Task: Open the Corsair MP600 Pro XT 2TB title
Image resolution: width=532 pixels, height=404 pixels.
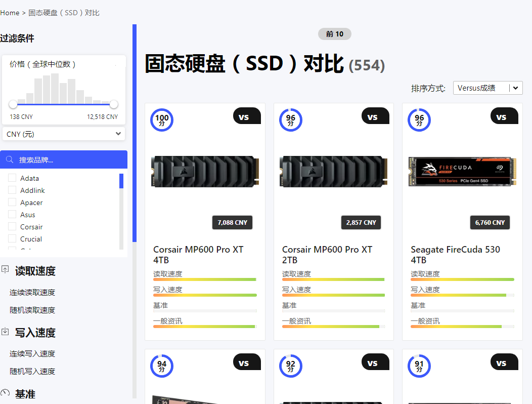Action: click(327, 255)
